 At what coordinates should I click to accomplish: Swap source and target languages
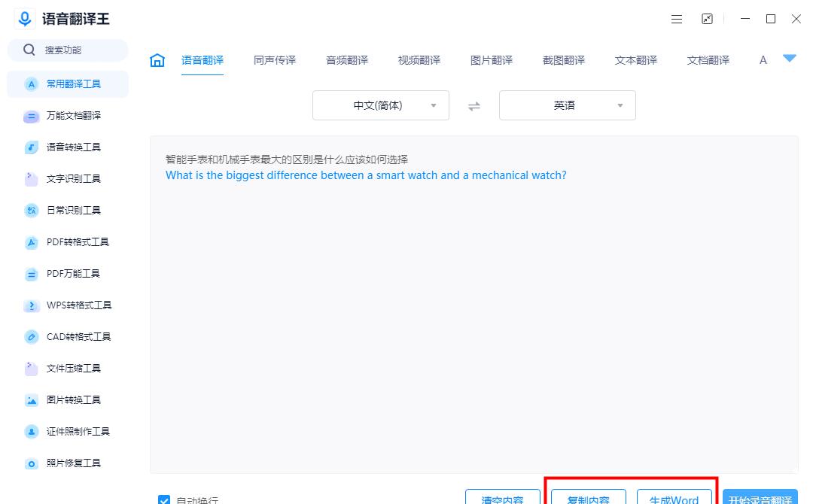coord(474,105)
